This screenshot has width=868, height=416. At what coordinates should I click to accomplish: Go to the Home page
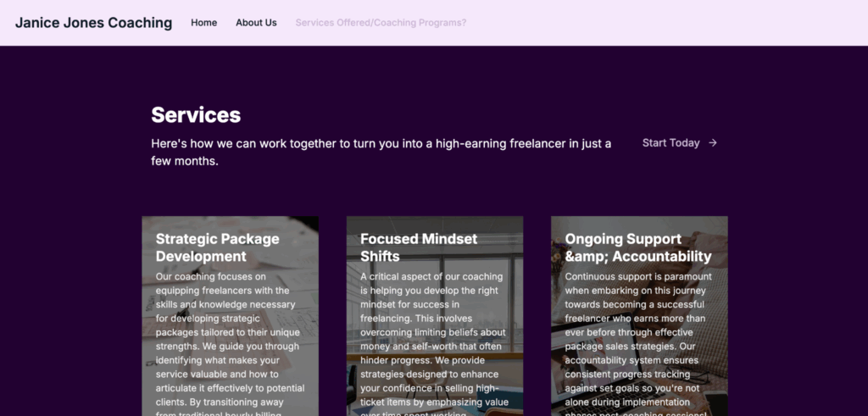203,23
